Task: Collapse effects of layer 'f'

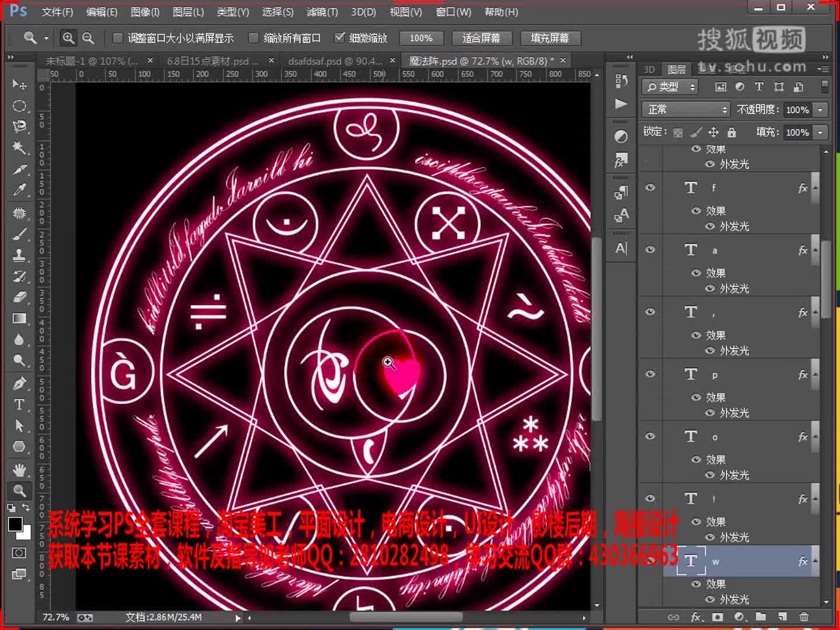Action: click(x=815, y=188)
